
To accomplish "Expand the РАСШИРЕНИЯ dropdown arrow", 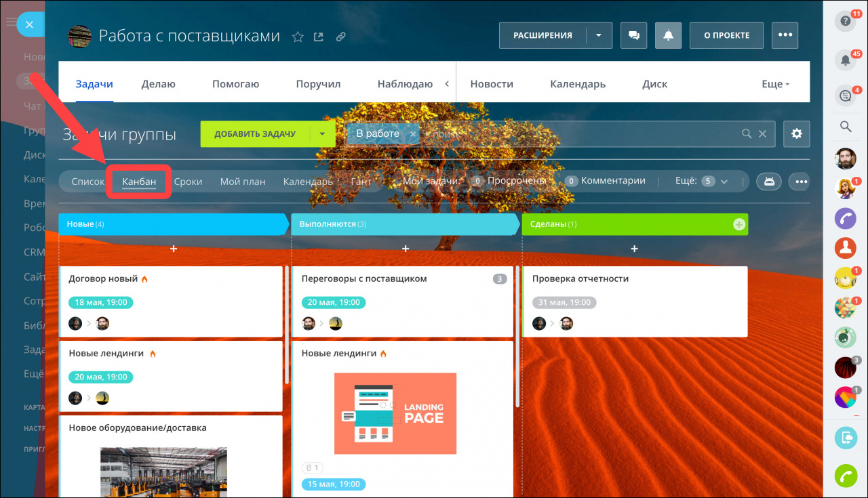I will point(599,35).
